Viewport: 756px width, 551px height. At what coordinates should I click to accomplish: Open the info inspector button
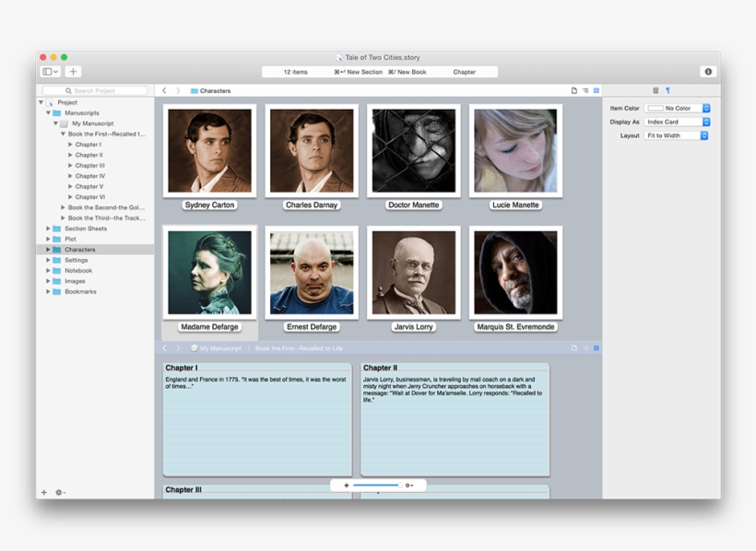point(708,71)
